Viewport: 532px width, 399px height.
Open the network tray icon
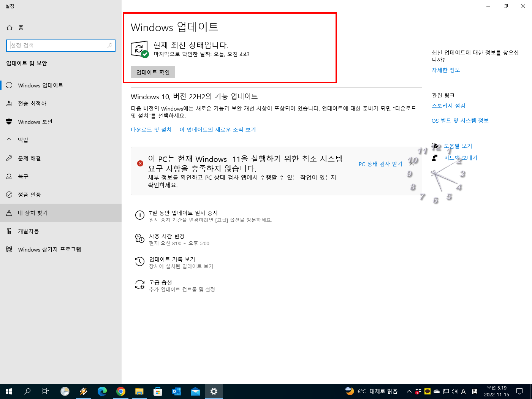(446, 391)
